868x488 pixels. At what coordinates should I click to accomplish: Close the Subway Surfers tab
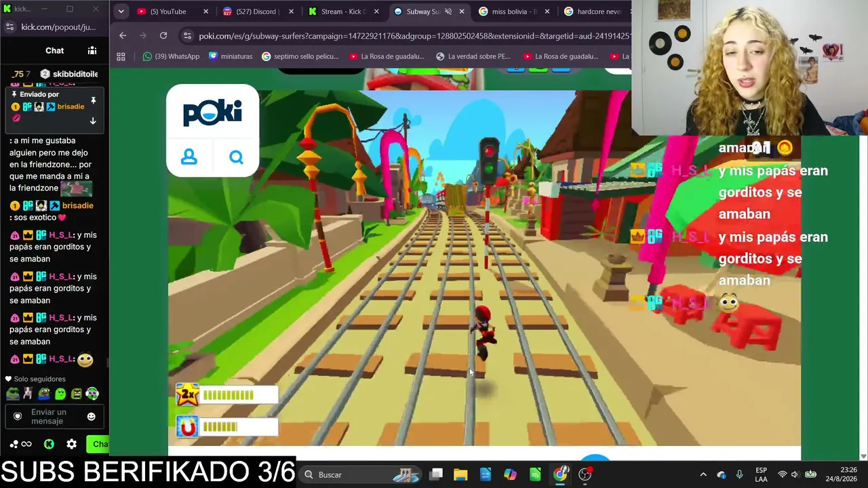pyautogui.click(x=462, y=12)
